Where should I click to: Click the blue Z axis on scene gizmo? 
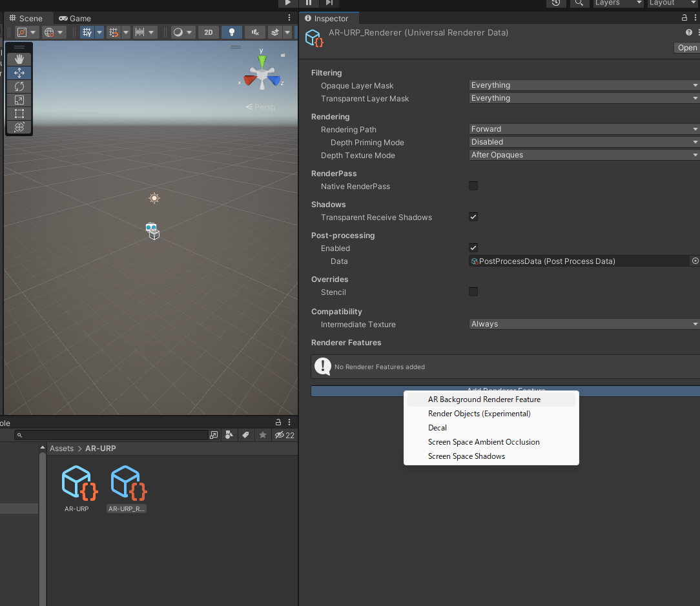tap(274, 80)
